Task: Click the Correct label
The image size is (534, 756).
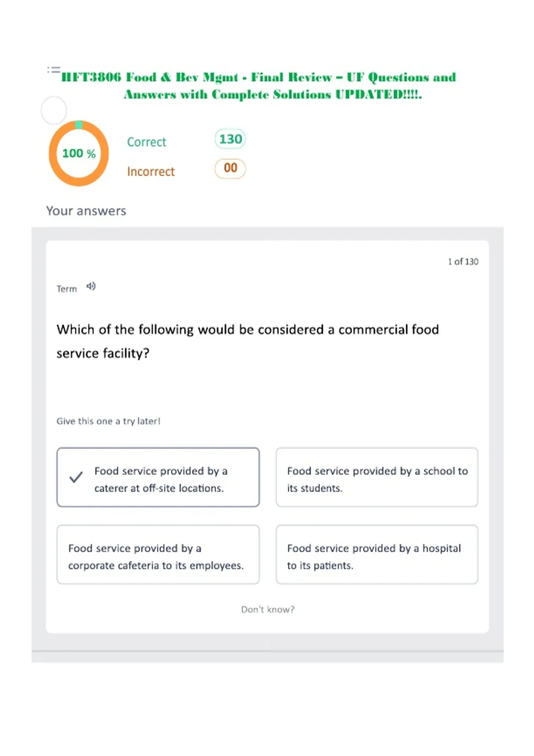Action: [x=146, y=142]
